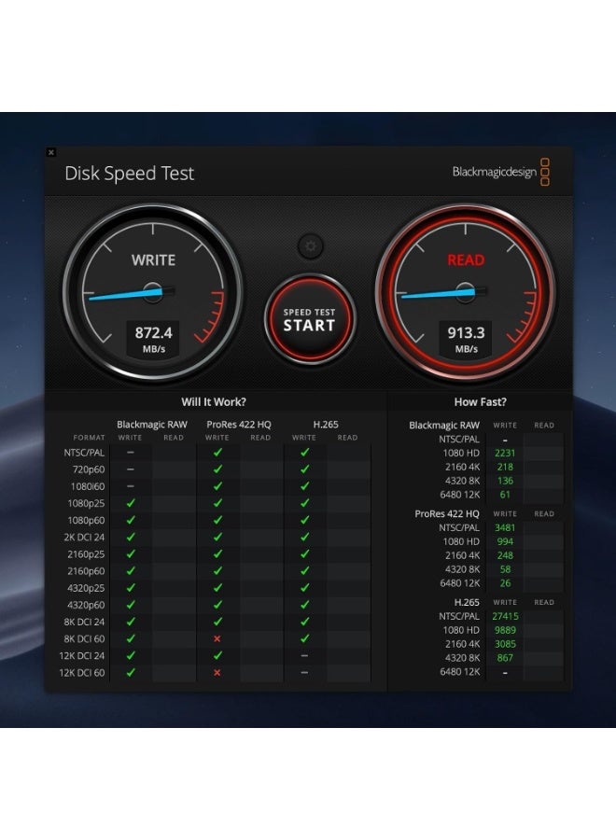Click Blackmagic RAW checkmark for 1080p60
Screen dimensions: 616x840
point(130,520)
